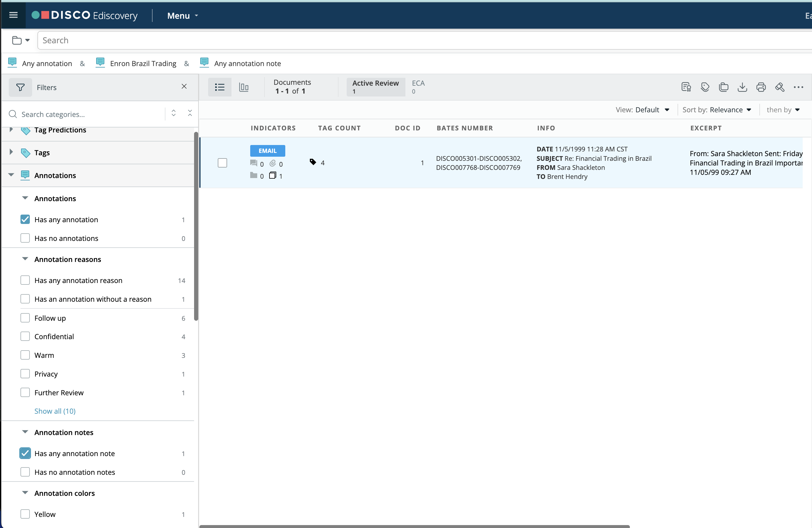This screenshot has height=528, width=812.
Task: Check 'Has no annotations'
Action: 25,238
